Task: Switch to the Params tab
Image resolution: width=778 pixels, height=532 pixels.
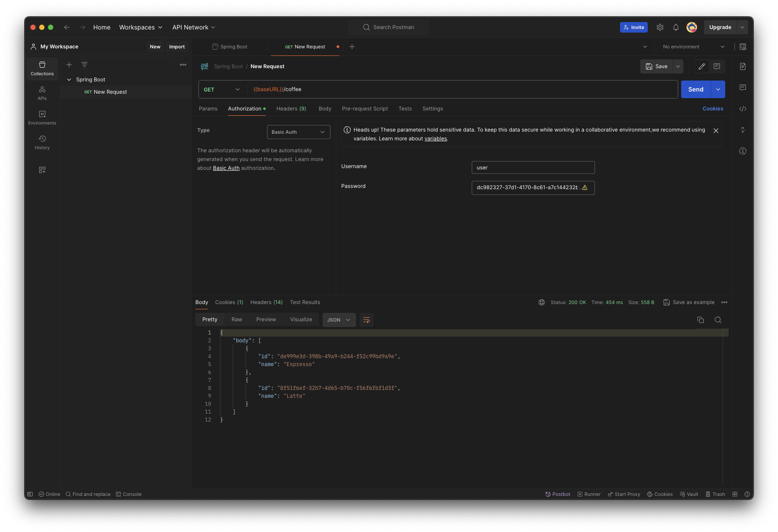Action: (208, 109)
